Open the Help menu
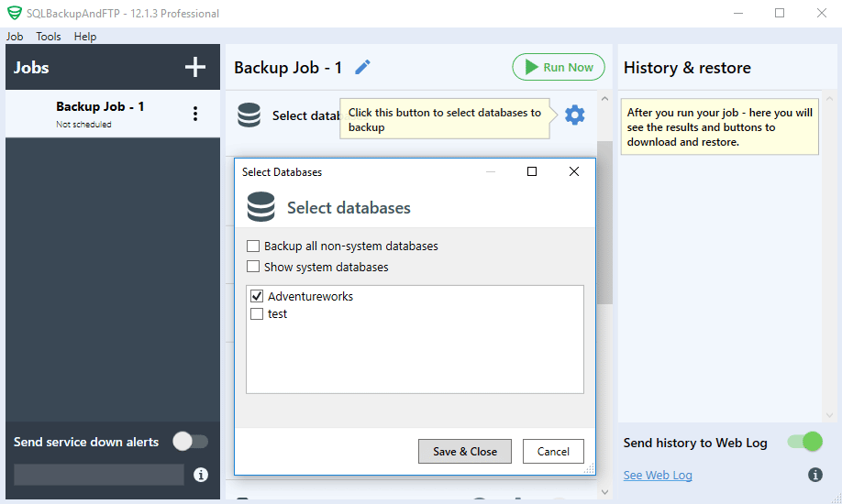 (x=85, y=37)
